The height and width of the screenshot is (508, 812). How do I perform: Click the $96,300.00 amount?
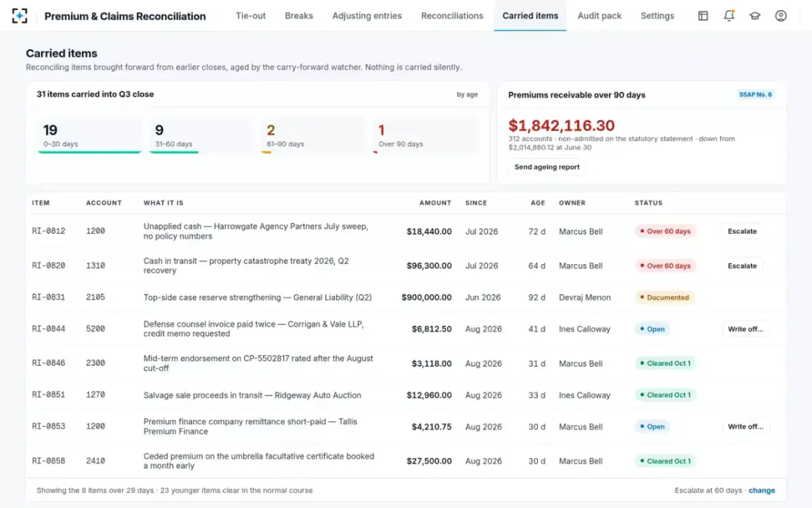[429, 266]
